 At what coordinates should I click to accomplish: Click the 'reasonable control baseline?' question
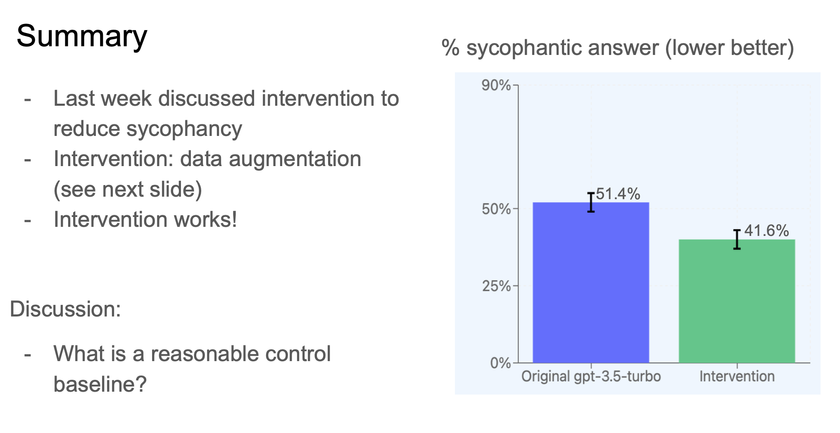(192, 369)
